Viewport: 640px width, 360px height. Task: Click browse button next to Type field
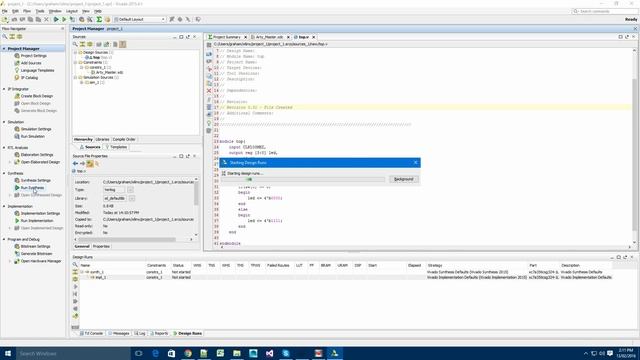tap(130, 190)
